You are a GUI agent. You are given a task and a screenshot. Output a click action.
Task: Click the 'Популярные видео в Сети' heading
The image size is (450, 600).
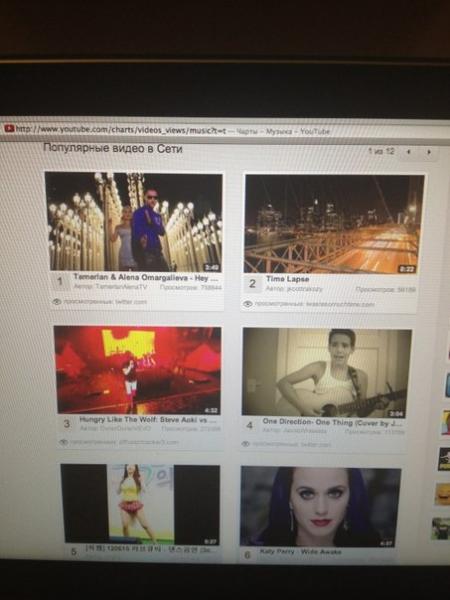click(x=112, y=148)
